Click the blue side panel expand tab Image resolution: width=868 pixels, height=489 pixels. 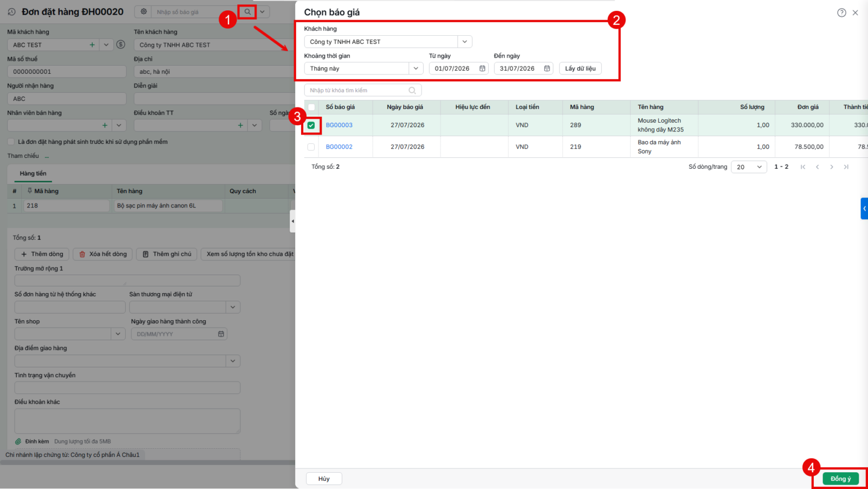[864, 208]
